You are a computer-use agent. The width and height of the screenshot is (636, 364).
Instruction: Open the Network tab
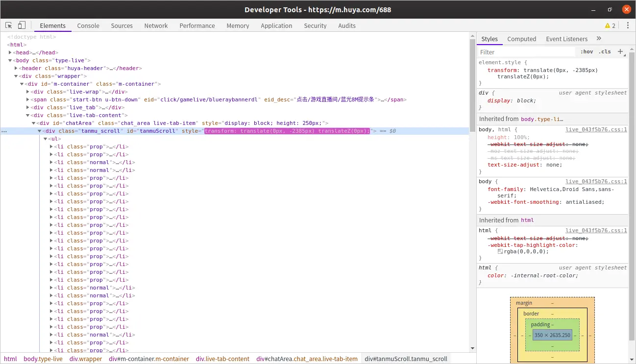[x=156, y=25]
